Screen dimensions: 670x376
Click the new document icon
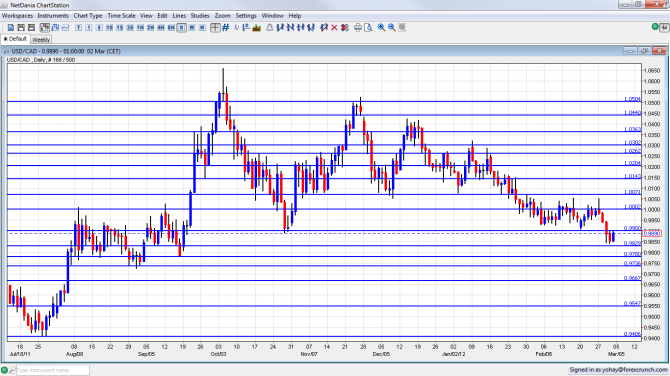11,28
